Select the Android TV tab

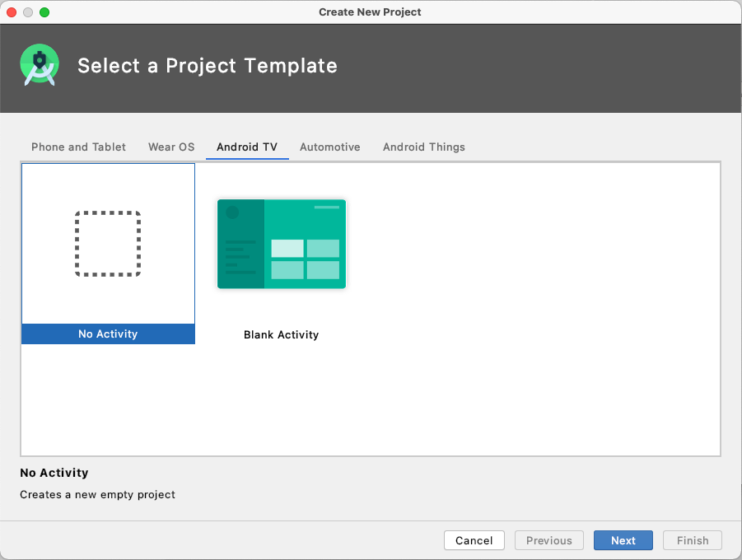click(247, 147)
